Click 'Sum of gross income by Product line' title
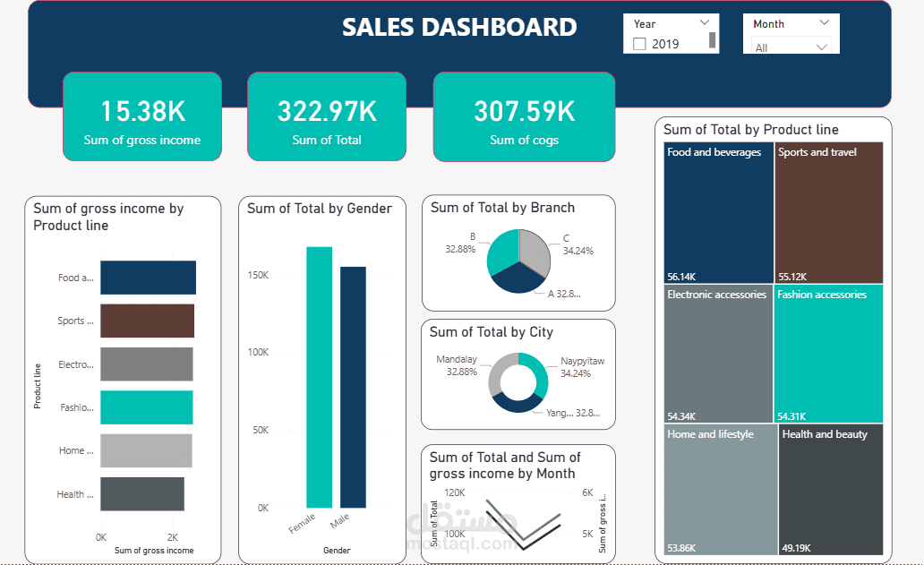Screen dimensions: 924x565 coord(108,217)
